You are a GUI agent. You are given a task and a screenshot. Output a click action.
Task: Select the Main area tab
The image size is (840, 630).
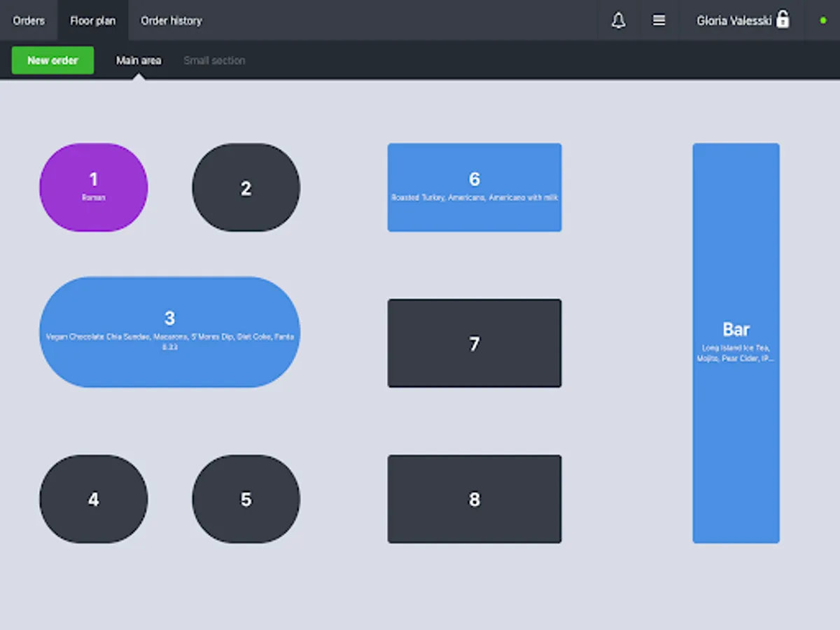click(x=139, y=60)
